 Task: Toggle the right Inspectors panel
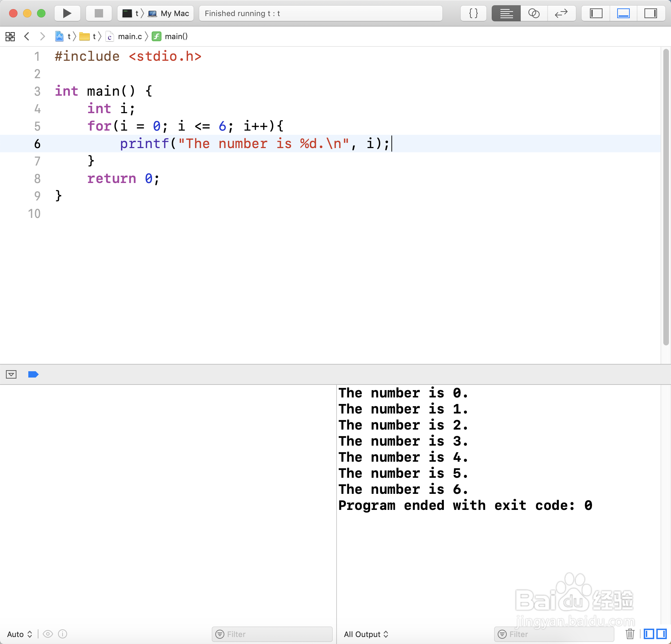coord(650,13)
